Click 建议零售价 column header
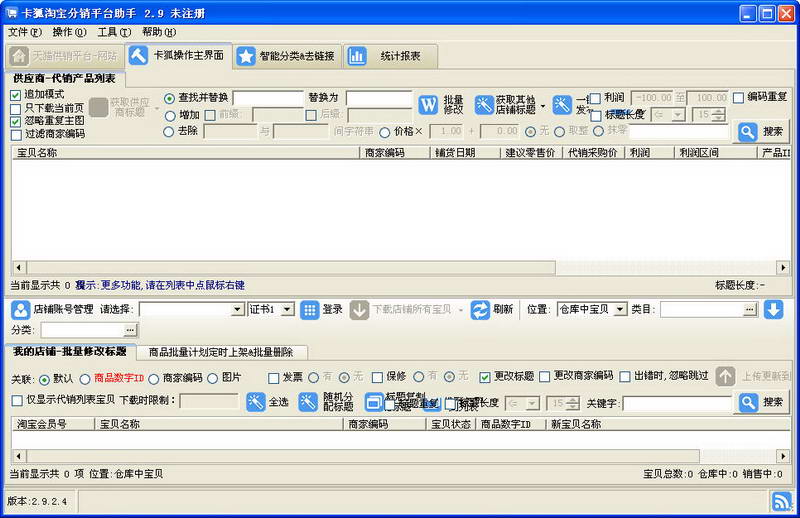 pyautogui.click(x=531, y=153)
